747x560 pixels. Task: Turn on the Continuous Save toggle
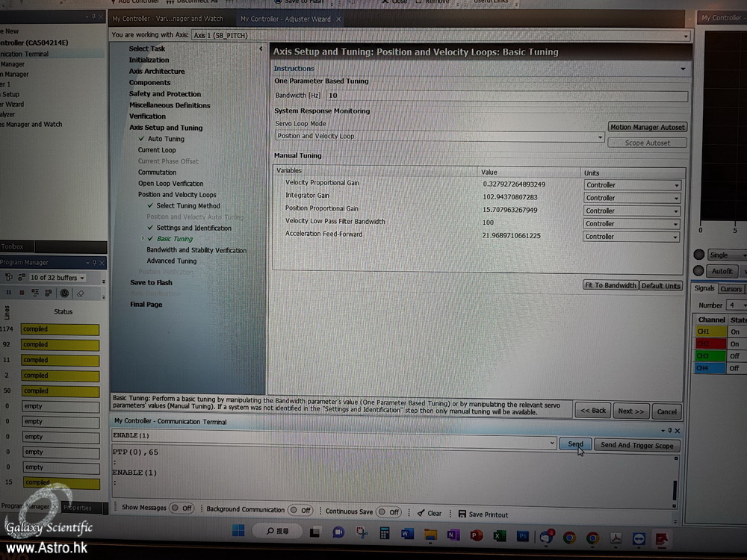tap(388, 512)
